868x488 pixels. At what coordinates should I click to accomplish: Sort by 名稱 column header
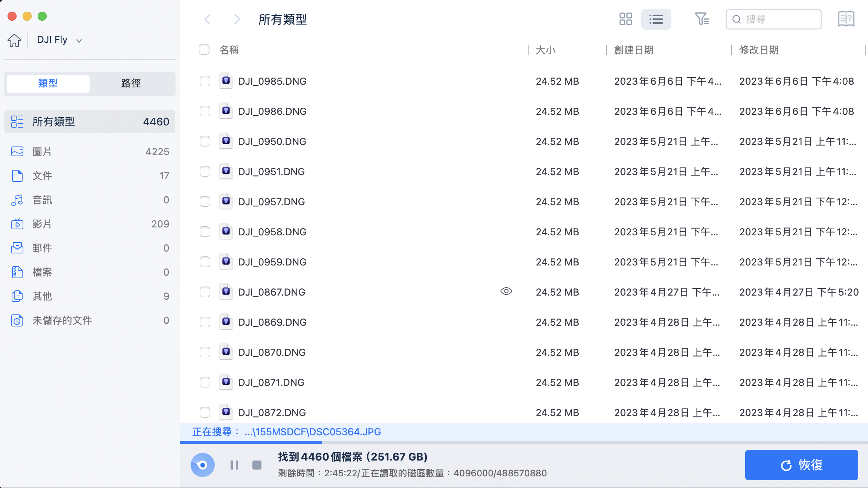coord(229,50)
